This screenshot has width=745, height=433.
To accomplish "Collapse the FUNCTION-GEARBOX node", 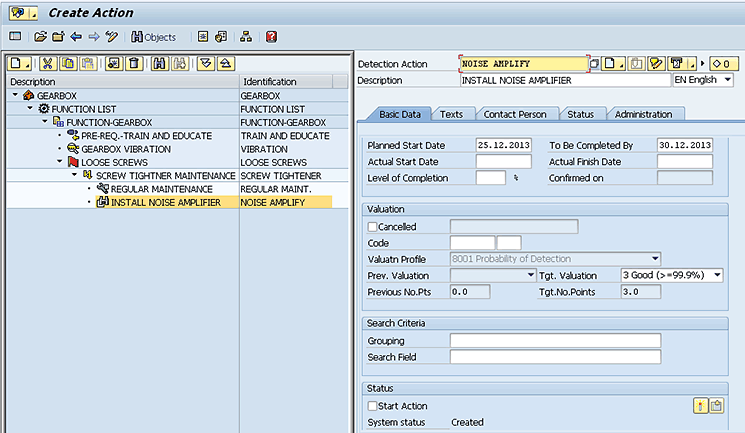I will tap(45, 122).
